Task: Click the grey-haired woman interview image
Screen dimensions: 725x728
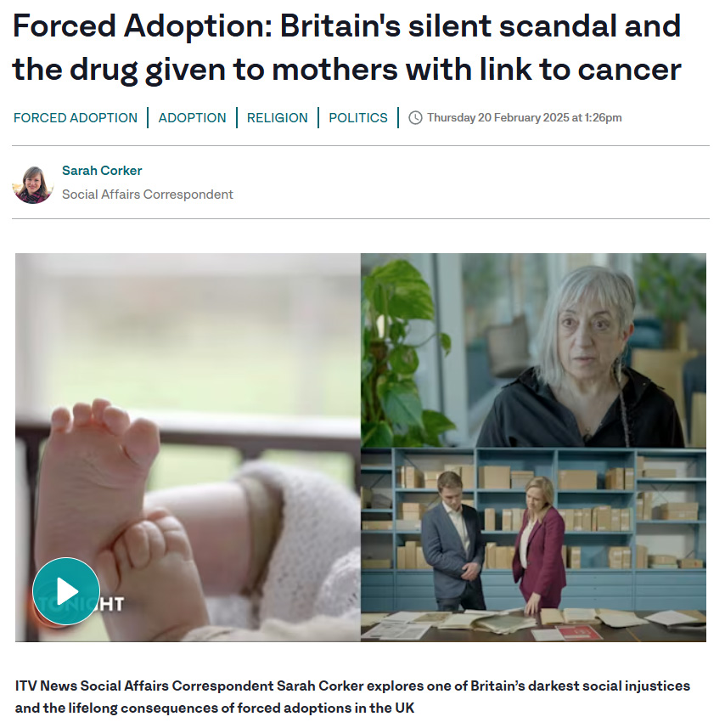Action: [x=533, y=350]
